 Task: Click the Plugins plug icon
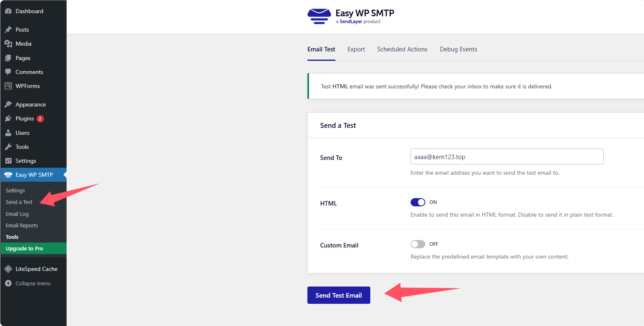tap(8, 118)
